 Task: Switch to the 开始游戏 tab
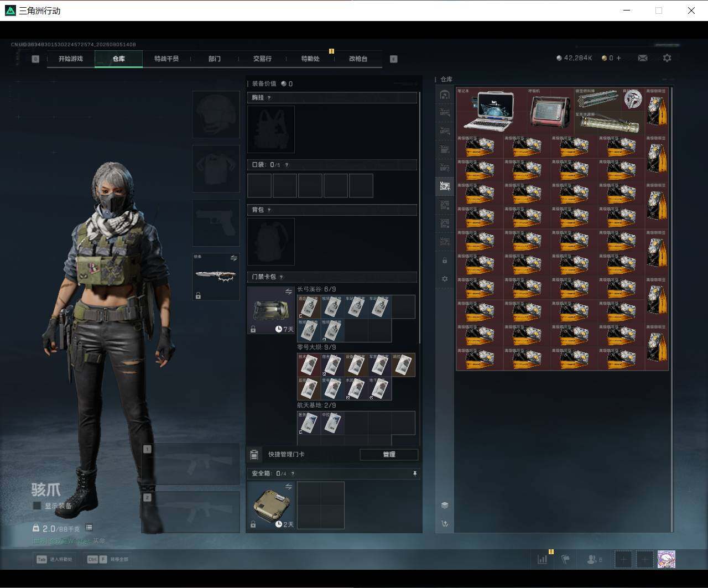[x=71, y=59]
